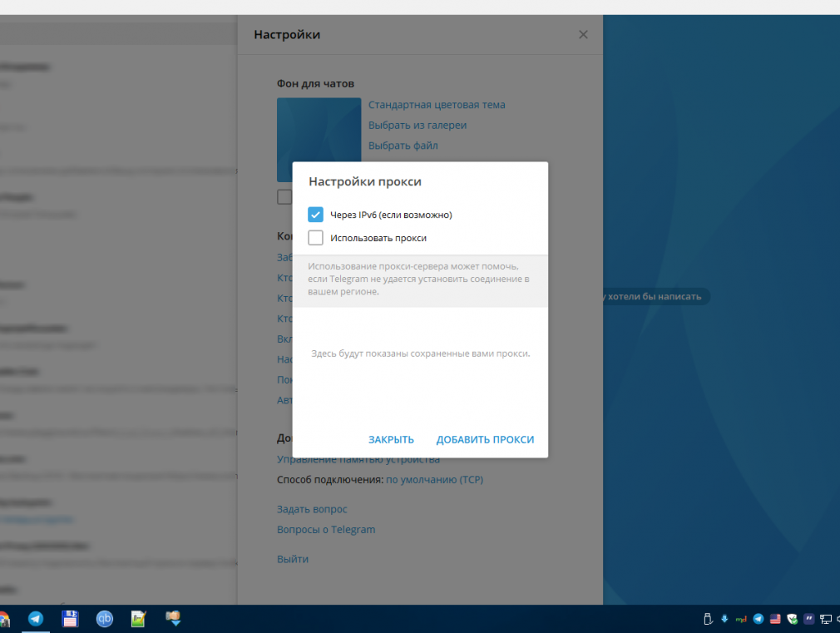Click the US flag language tray icon
This screenshot has height=633, width=840.
[x=775, y=619]
